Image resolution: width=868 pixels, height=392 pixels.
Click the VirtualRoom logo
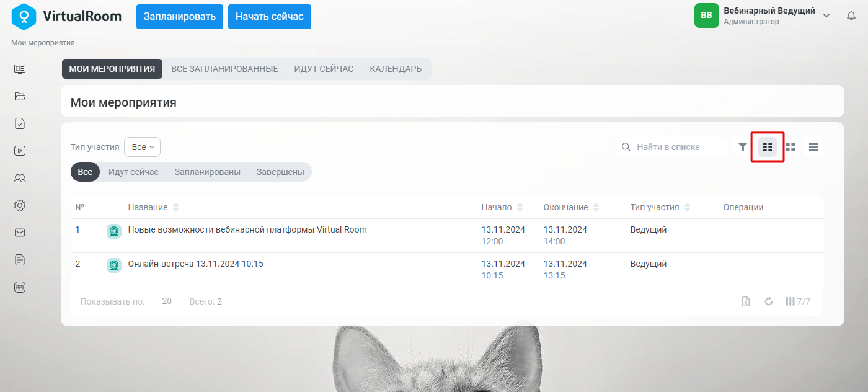pos(67,16)
